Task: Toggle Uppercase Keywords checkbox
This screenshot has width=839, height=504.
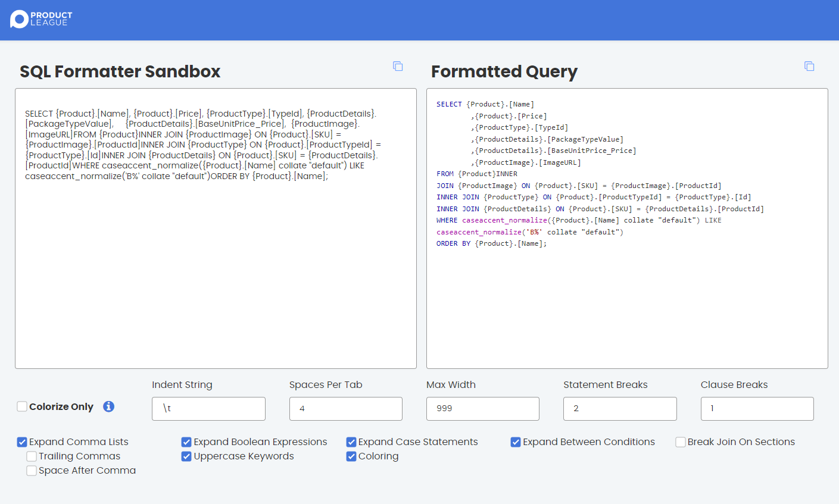Action: click(186, 456)
